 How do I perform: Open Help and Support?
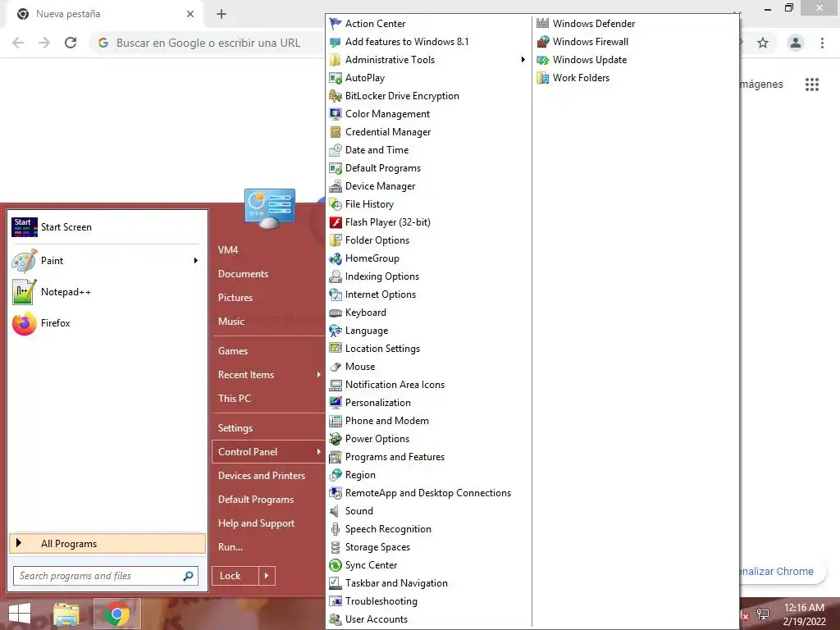pos(256,523)
